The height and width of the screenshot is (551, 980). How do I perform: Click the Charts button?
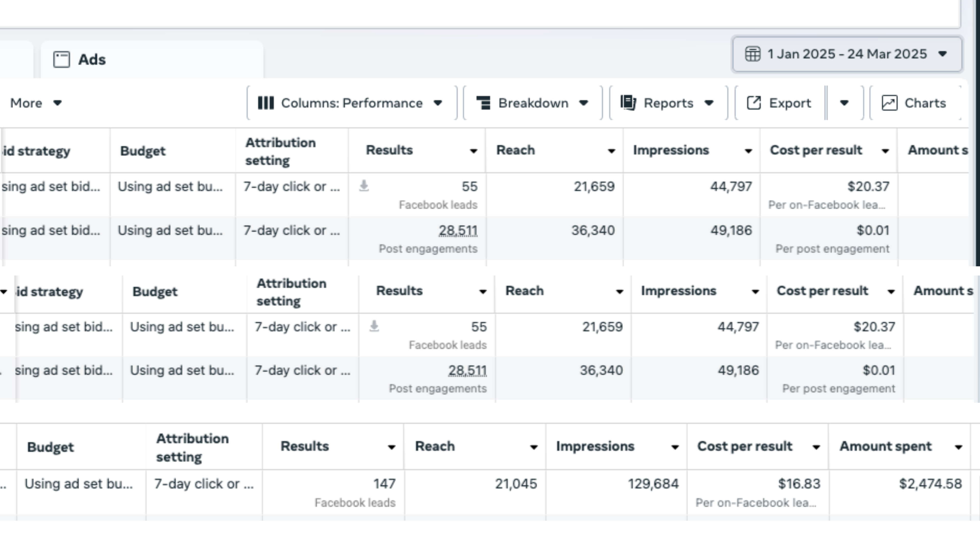924,103
